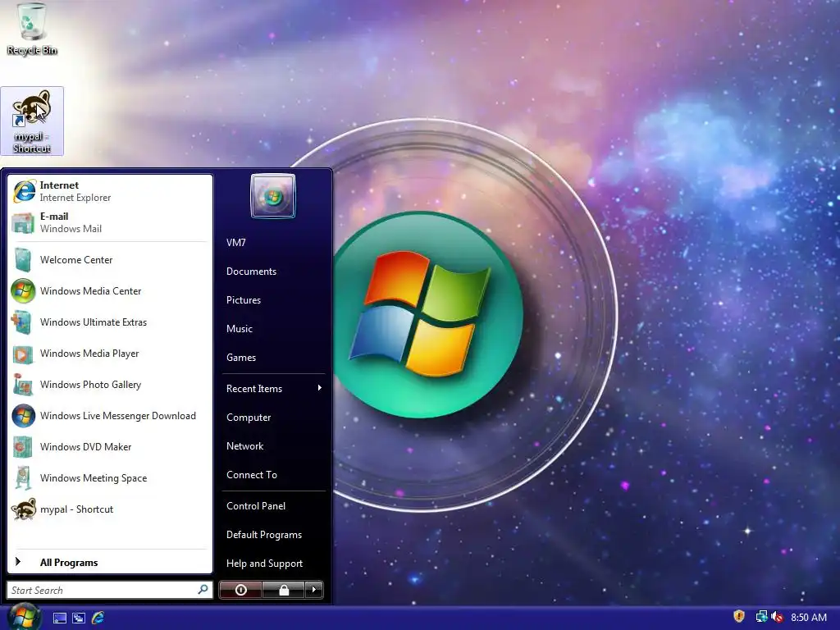Launch the Windows Media Center icon
Image resolution: width=840 pixels, height=630 pixels.
pos(23,291)
